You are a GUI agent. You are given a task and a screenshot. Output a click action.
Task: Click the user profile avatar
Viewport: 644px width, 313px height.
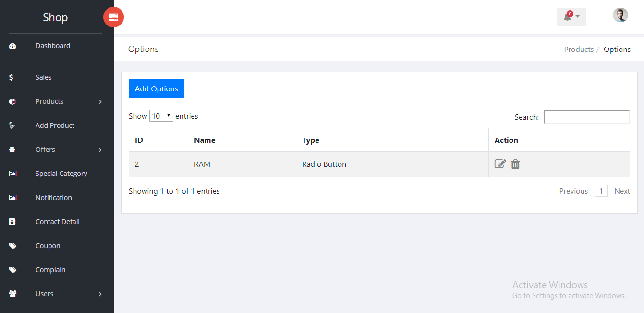(x=620, y=15)
